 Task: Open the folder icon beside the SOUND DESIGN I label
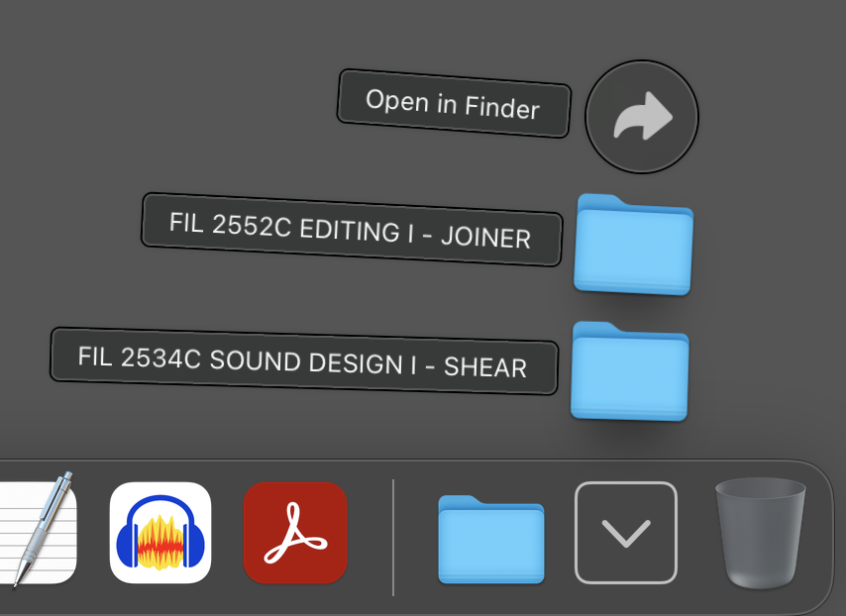point(629,372)
